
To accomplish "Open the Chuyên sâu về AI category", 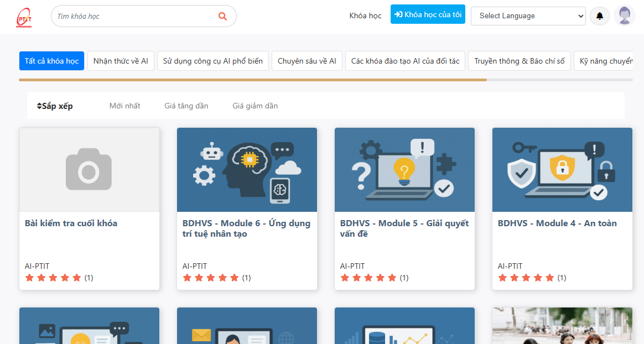I will click(x=307, y=61).
